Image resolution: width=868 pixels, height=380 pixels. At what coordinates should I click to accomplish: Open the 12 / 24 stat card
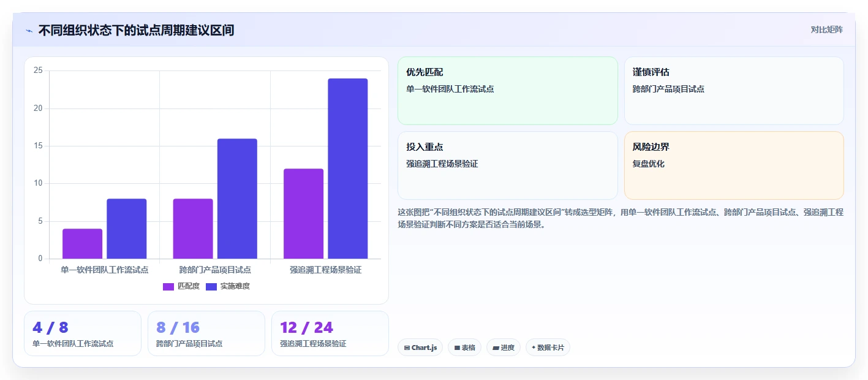coord(330,333)
